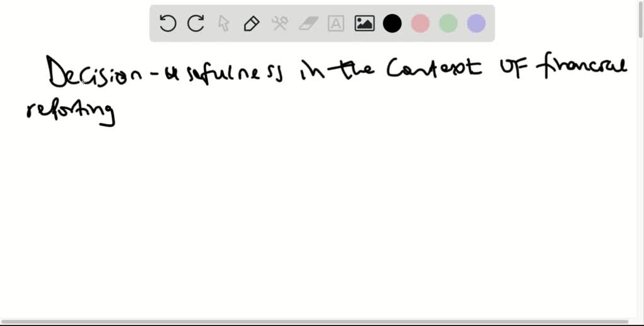Click the handwritten word "reporting"
This screenshot has width=644, height=326.
pyautogui.click(x=70, y=112)
